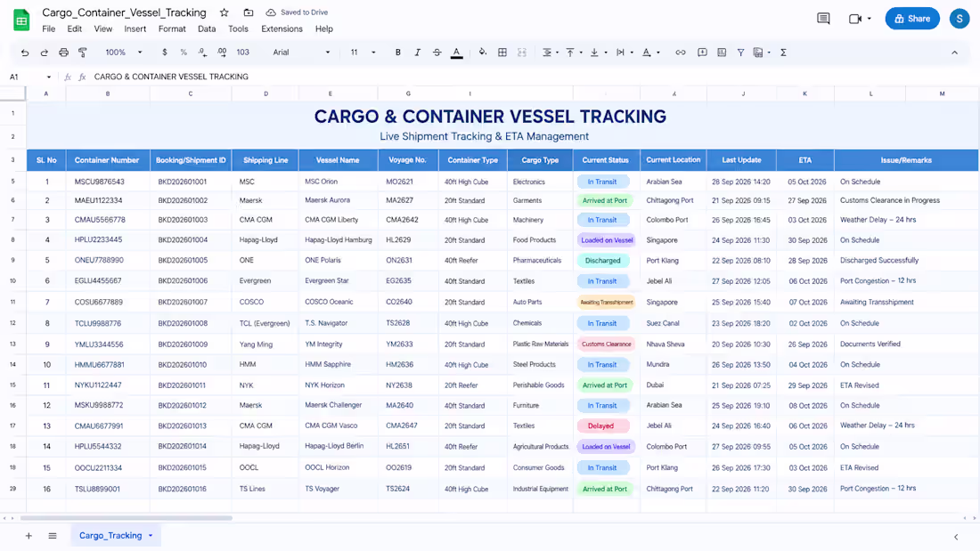Open the text color picker

tap(457, 53)
